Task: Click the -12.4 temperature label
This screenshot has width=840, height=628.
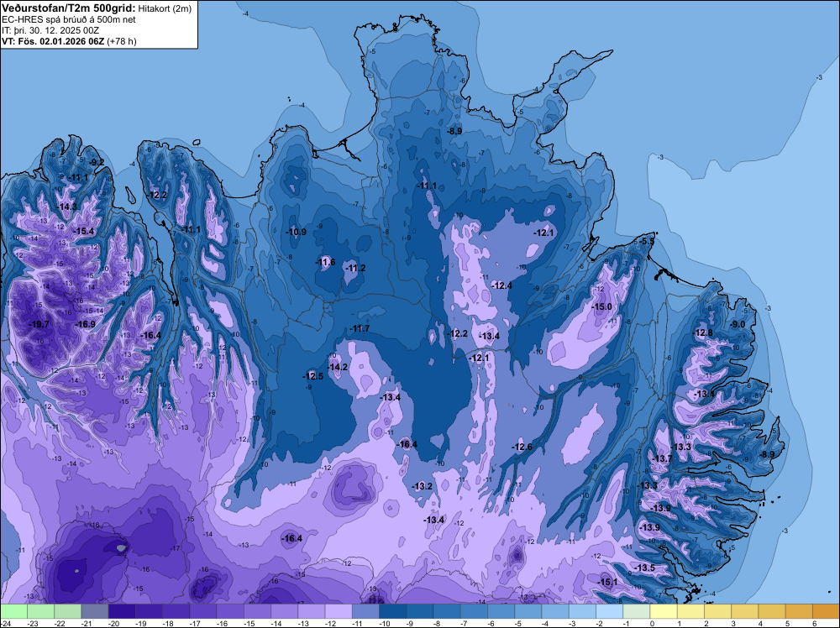Action: [x=501, y=286]
